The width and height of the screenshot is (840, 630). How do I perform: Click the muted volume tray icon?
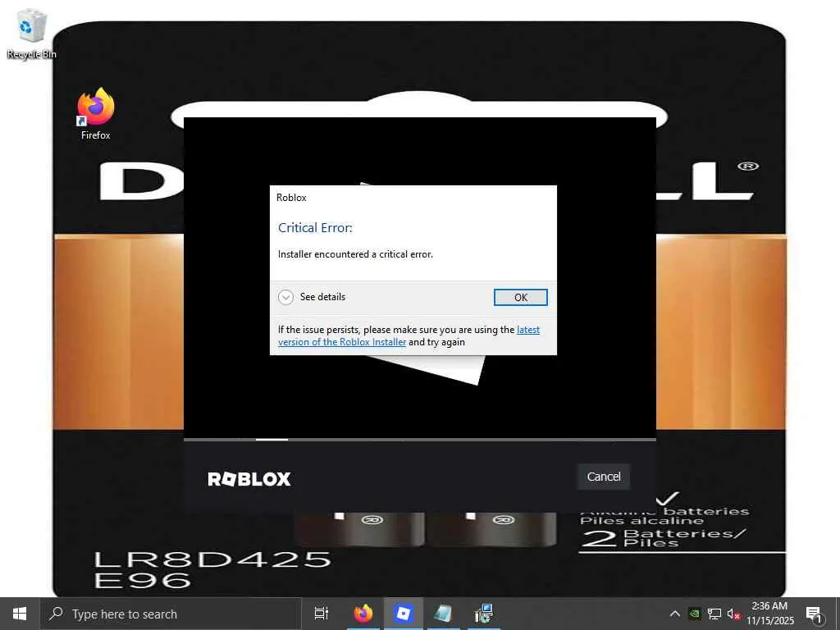[733, 614]
